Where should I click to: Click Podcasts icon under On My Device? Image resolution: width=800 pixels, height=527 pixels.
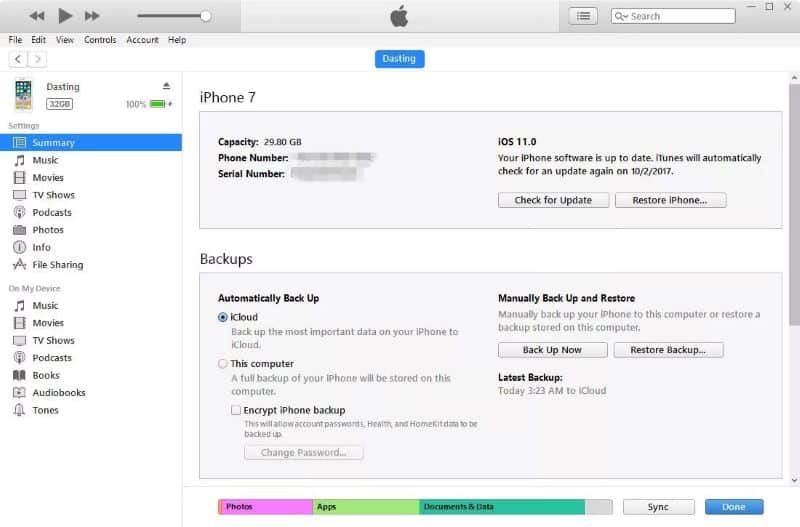[x=19, y=358]
